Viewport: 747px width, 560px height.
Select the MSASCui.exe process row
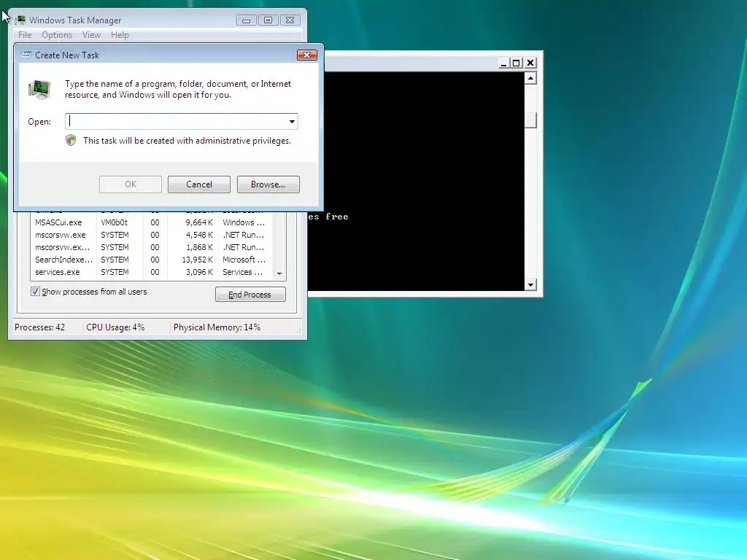[x=152, y=222]
